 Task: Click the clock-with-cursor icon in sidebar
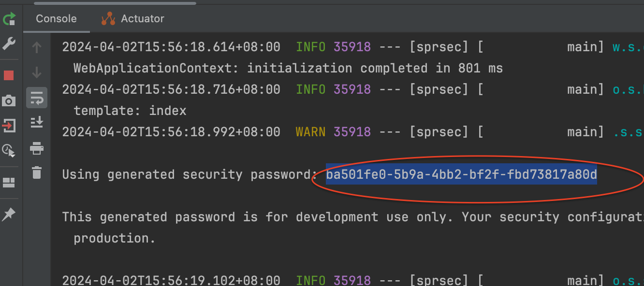tap(9, 151)
